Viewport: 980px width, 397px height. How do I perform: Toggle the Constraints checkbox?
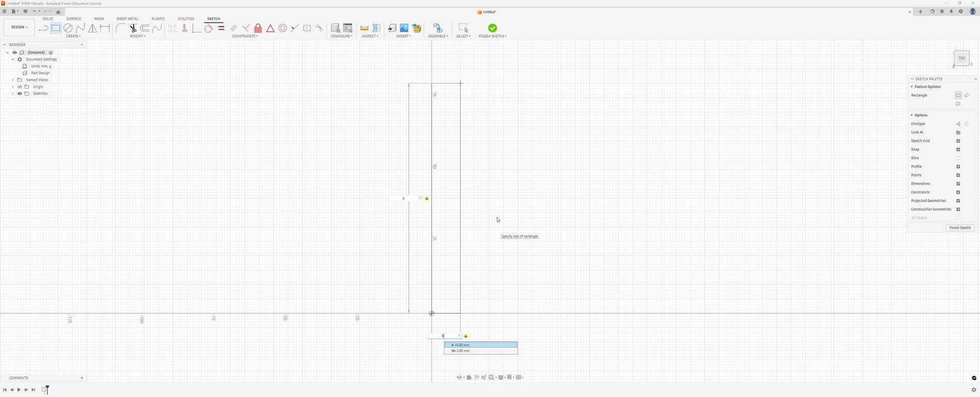958,192
